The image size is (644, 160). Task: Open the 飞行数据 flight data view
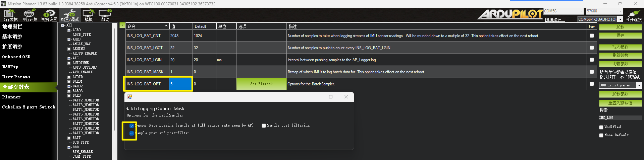[10, 15]
